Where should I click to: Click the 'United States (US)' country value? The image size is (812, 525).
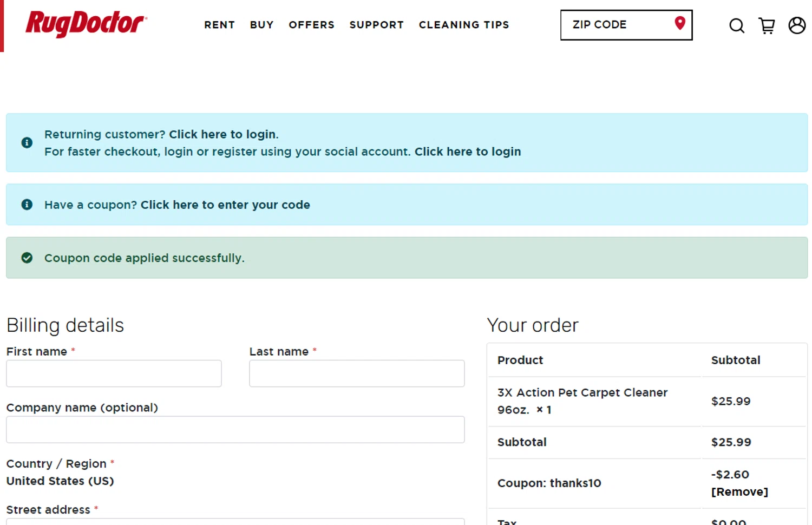coord(60,481)
